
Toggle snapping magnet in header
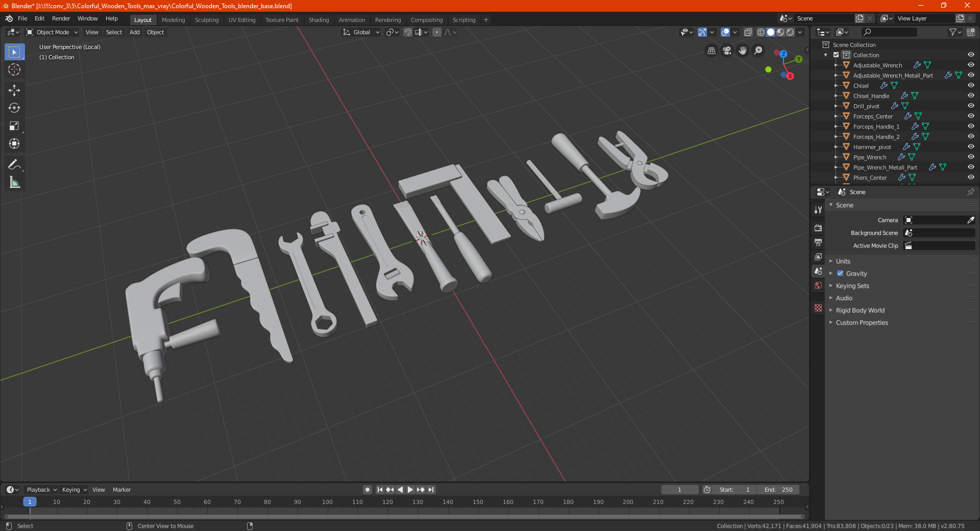(408, 32)
